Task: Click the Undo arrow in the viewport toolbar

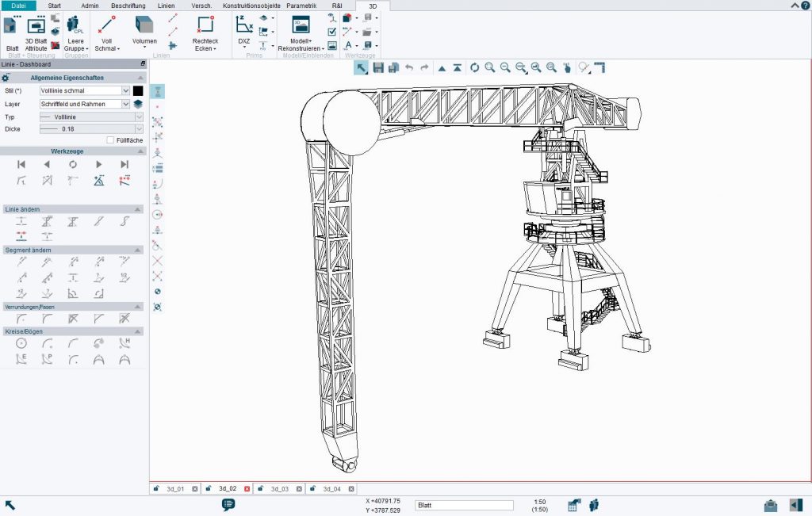Action: click(409, 68)
